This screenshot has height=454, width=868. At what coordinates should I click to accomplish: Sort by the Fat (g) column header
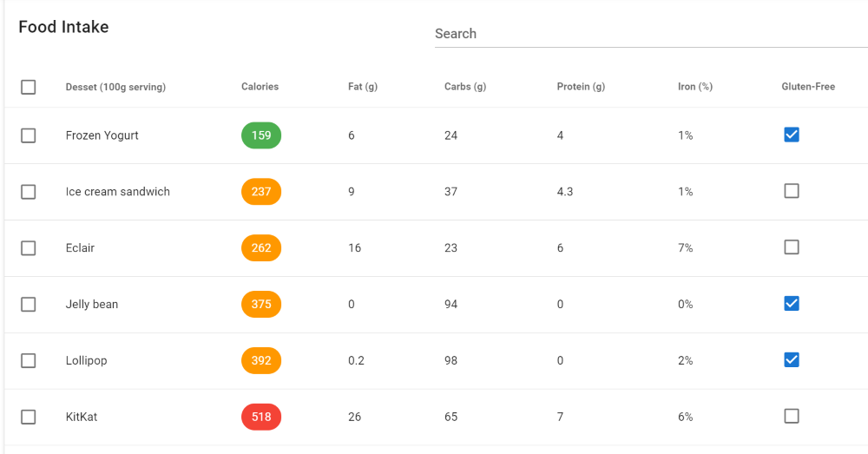tap(362, 87)
